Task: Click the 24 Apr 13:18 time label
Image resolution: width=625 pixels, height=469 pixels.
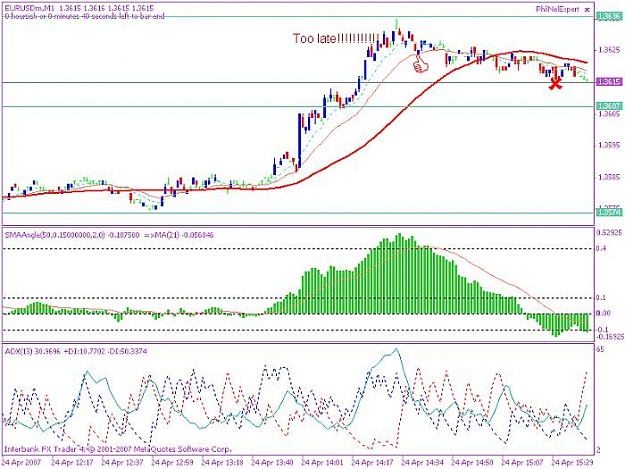Action: [x=222, y=463]
